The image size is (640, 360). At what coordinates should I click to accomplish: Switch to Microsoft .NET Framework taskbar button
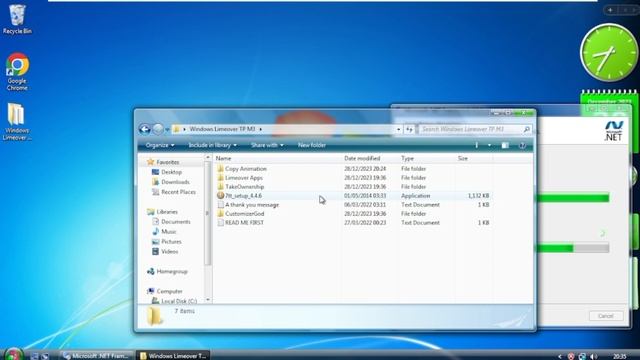97,356
